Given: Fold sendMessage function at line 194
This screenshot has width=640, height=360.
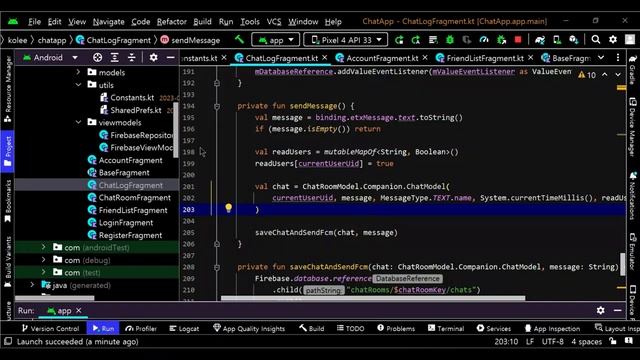Looking at the screenshot, I should click(x=217, y=106).
